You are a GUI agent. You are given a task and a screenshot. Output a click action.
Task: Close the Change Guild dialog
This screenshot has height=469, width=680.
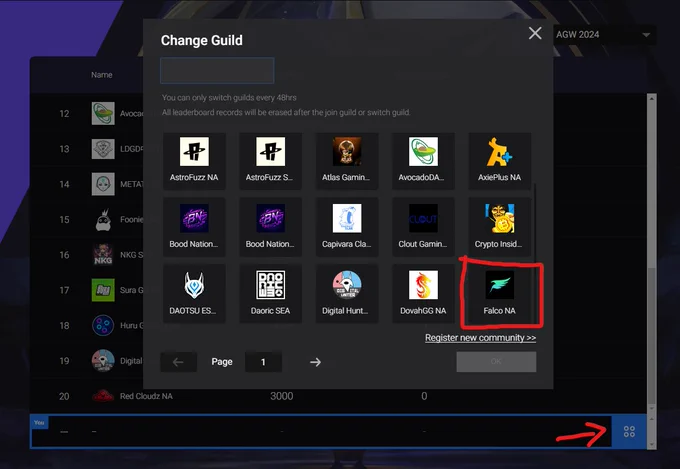535,33
